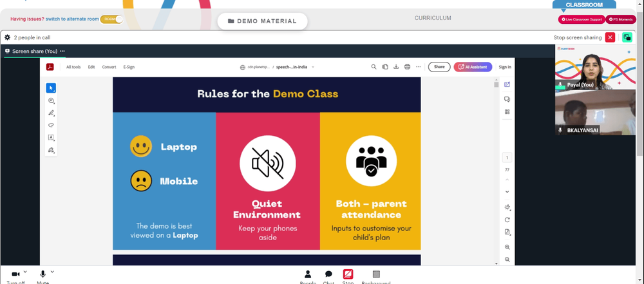Open comments panel on right rail
Screen dimensions: 644x284
[x=507, y=99]
